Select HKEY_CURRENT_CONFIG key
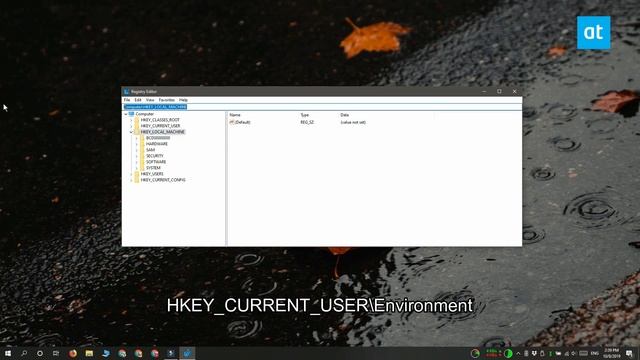 point(163,180)
